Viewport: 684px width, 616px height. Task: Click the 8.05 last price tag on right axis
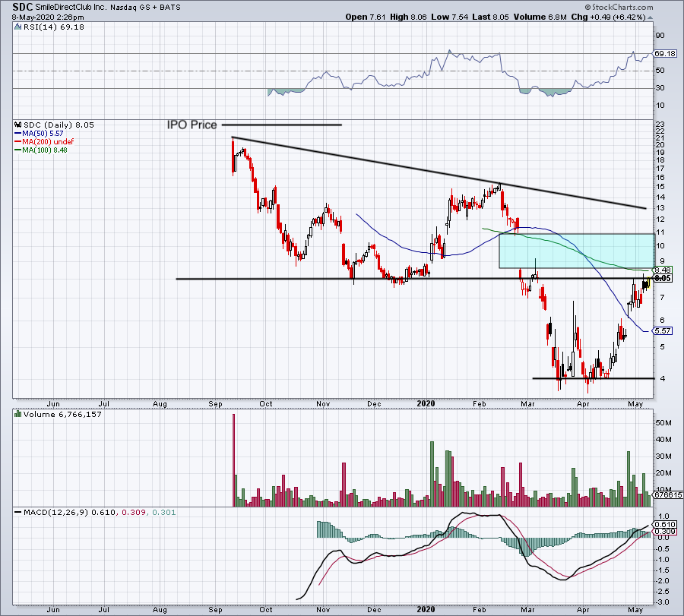pyautogui.click(x=663, y=278)
